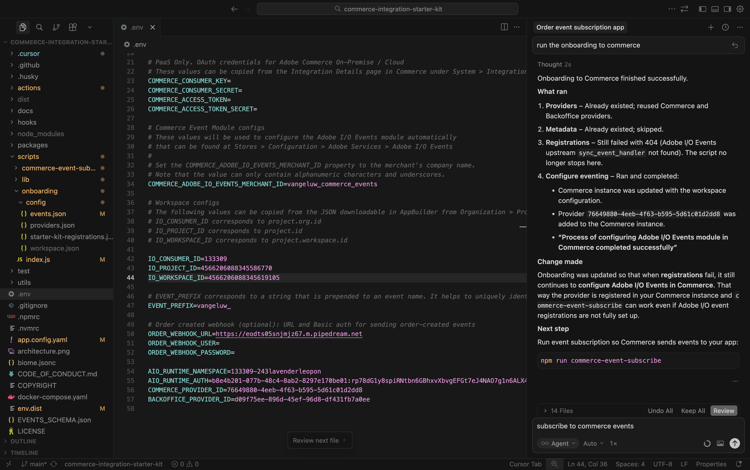Click Keep All changes
This screenshot has height=470, width=750.
click(693, 411)
